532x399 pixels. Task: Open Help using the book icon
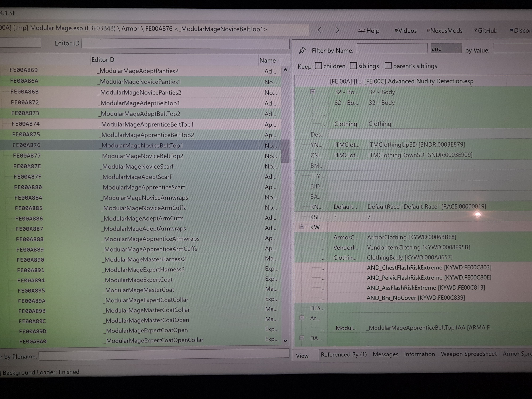(362, 31)
